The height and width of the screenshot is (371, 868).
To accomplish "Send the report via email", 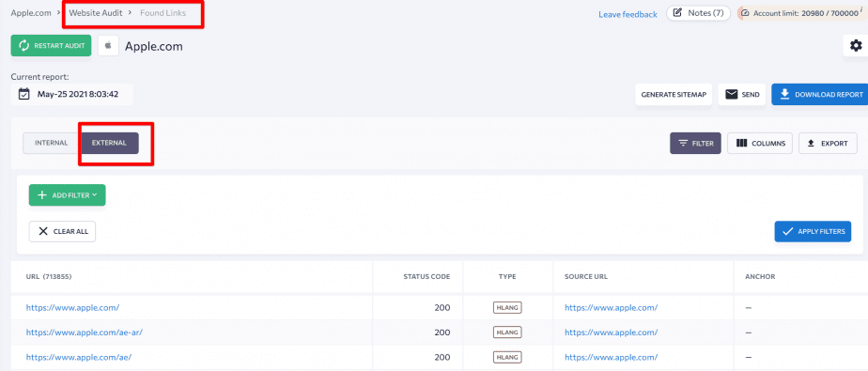I will 742,95.
